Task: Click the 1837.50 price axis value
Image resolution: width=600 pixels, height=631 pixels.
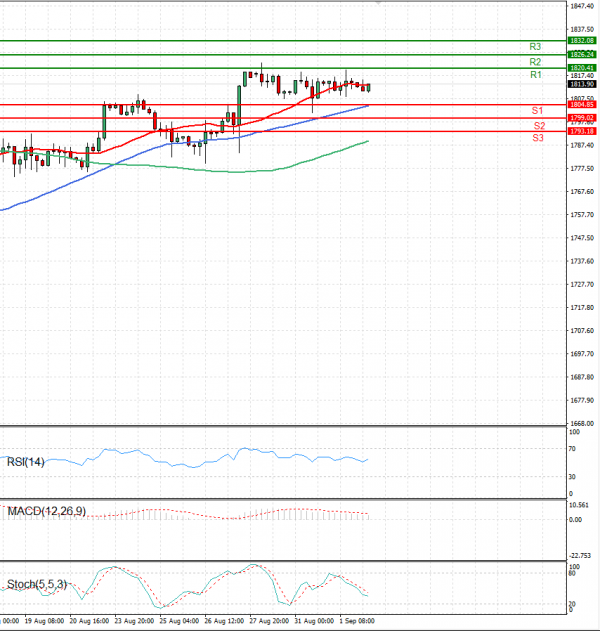Action: [x=582, y=29]
